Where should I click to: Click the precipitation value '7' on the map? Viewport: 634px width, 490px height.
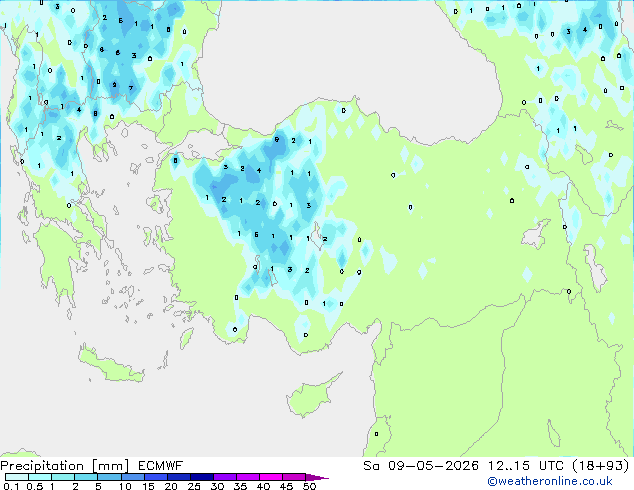click(x=131, y=88)
